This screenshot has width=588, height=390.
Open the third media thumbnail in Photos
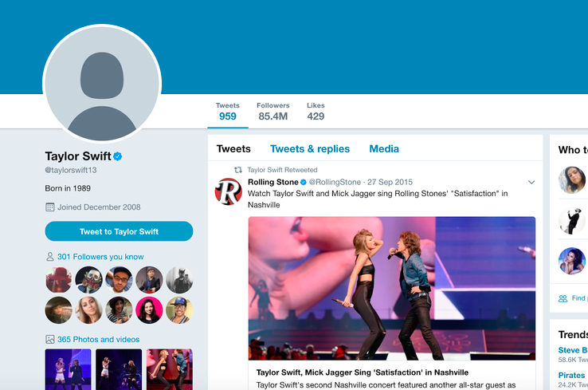coord(170,369)
